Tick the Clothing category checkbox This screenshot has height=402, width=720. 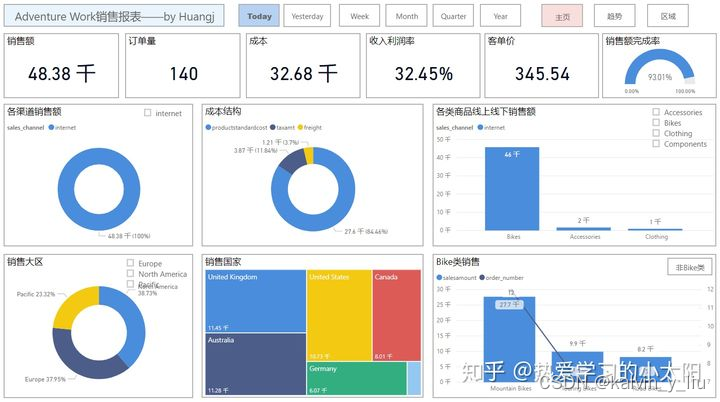click(656, 133)
